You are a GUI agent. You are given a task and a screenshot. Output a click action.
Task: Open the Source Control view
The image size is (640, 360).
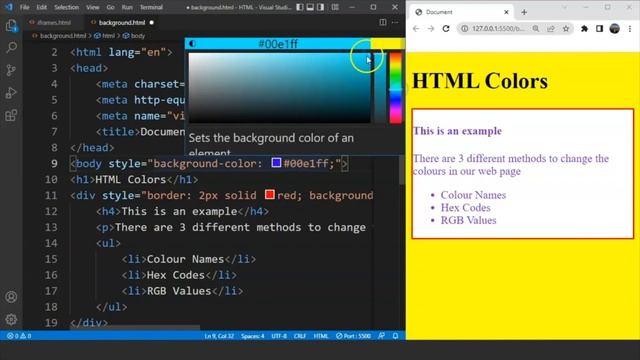(x=11, y=70)
